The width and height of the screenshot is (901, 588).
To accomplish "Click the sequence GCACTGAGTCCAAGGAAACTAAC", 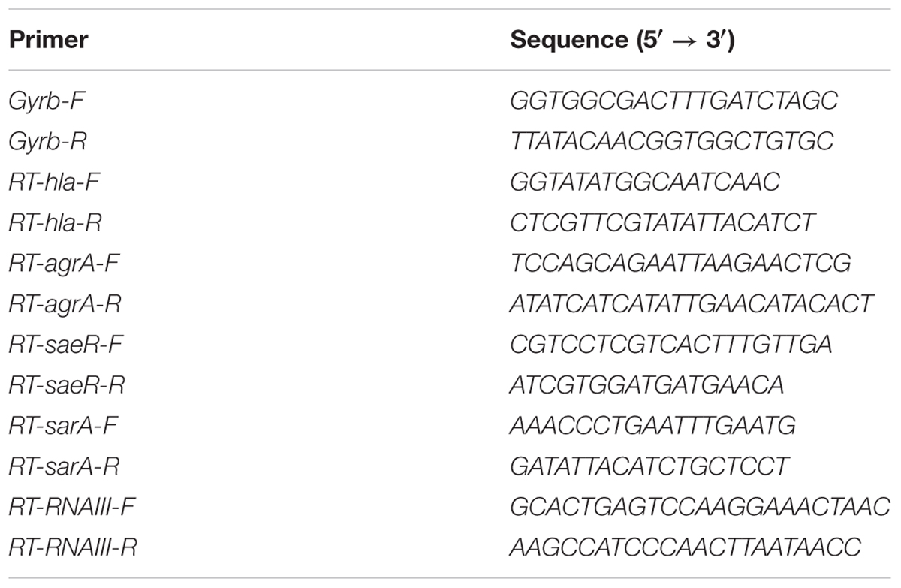I will coord(700,507).
